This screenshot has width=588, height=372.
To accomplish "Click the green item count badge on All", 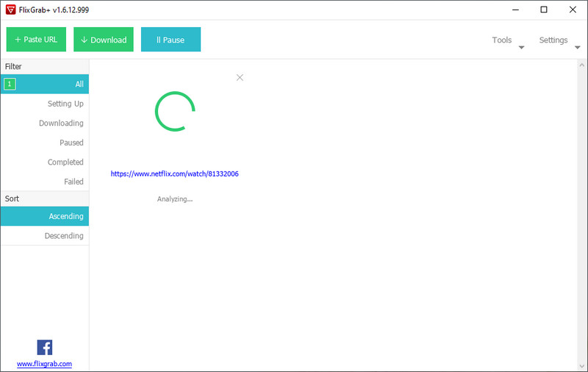I will [10, 84].
